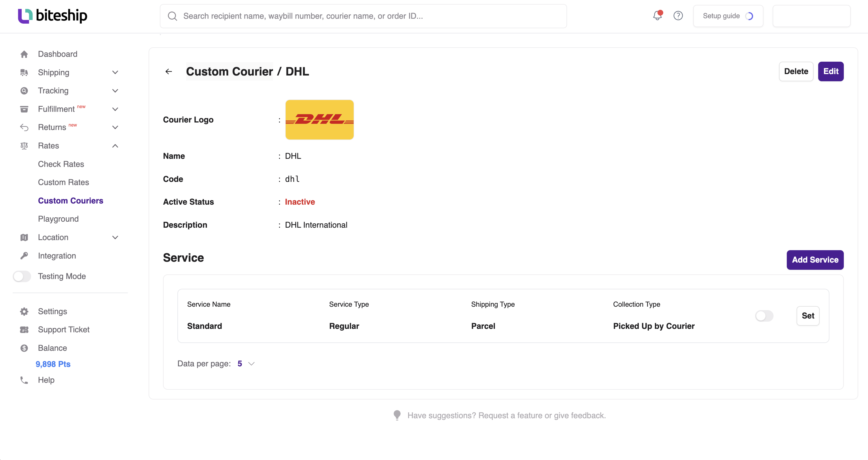Click the Integration key icon
The height and width of the screenshot is (460, 868).
(x=24, y=256)
